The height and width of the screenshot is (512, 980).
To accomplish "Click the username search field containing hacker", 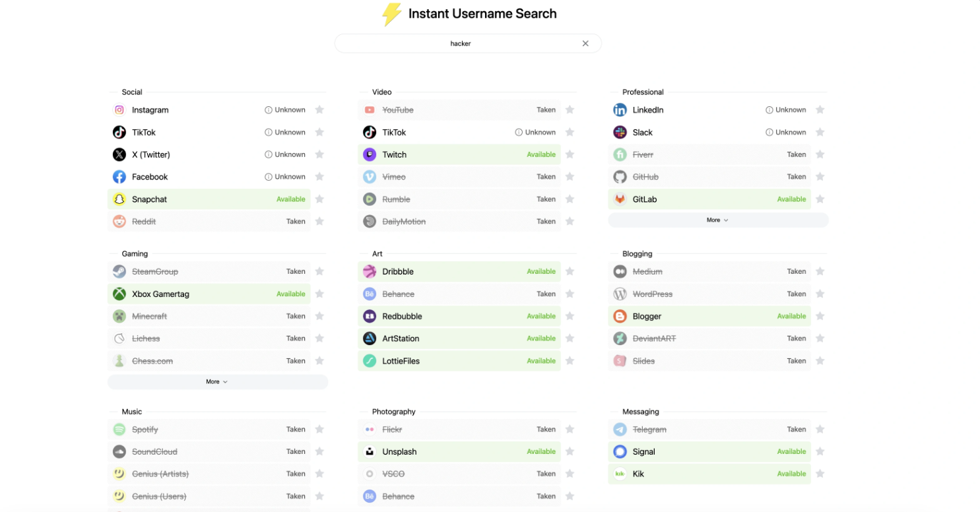I will 468,44.
